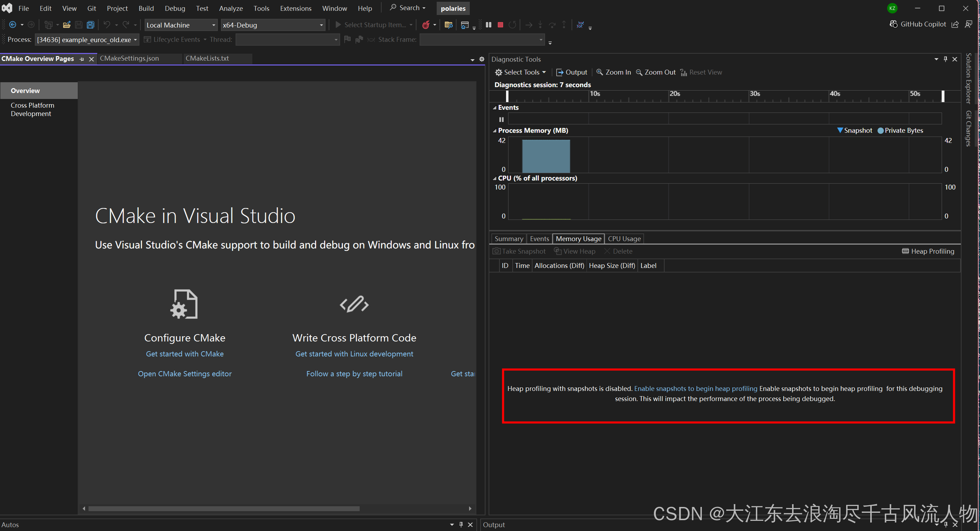Click the Pause (Break All) icon
The image size is (980, 531).
point(489,25)
